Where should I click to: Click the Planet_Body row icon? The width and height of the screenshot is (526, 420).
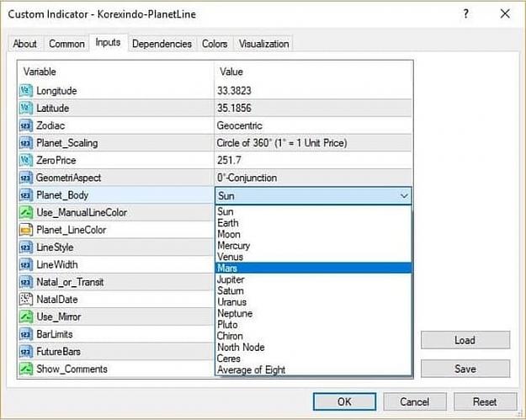tap(26, 195)
